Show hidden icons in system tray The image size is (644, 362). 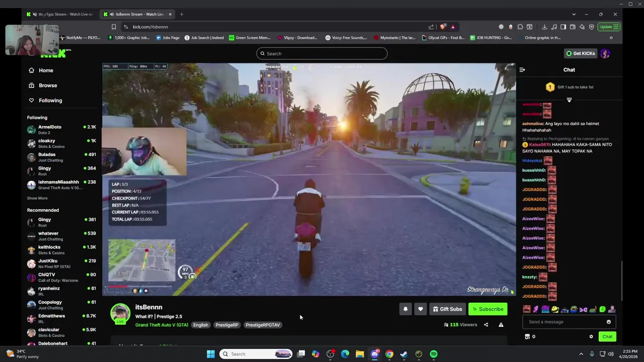point(581,354)
